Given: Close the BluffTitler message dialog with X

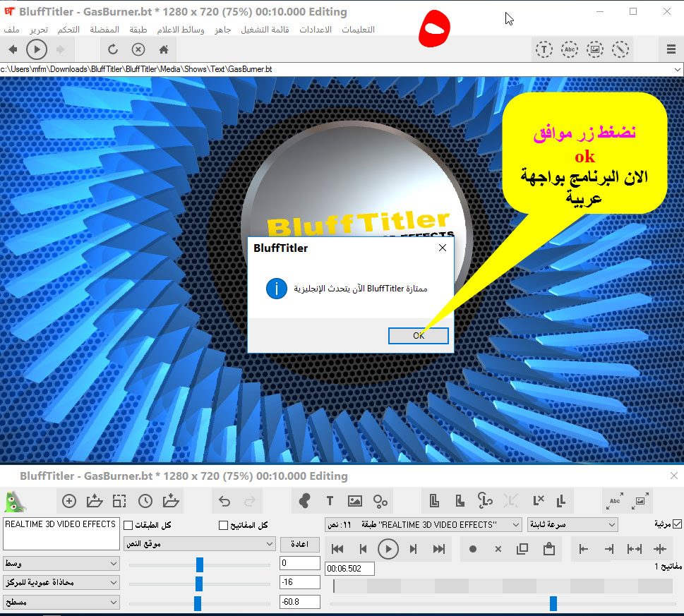Looking at the screenshot, I should [x=443, y=248].
